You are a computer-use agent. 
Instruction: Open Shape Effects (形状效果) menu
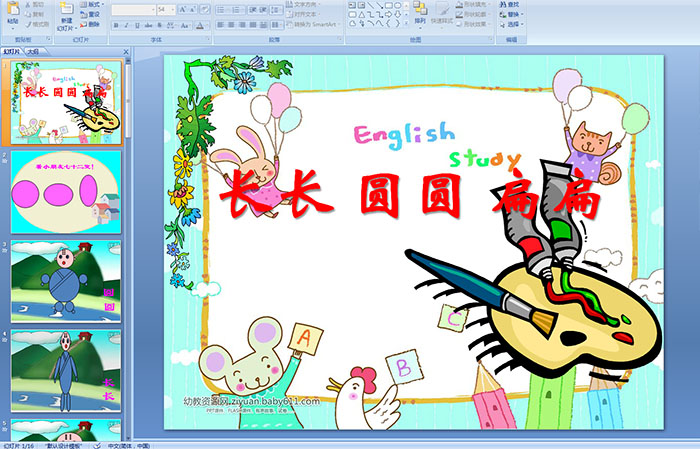[474, 24]
